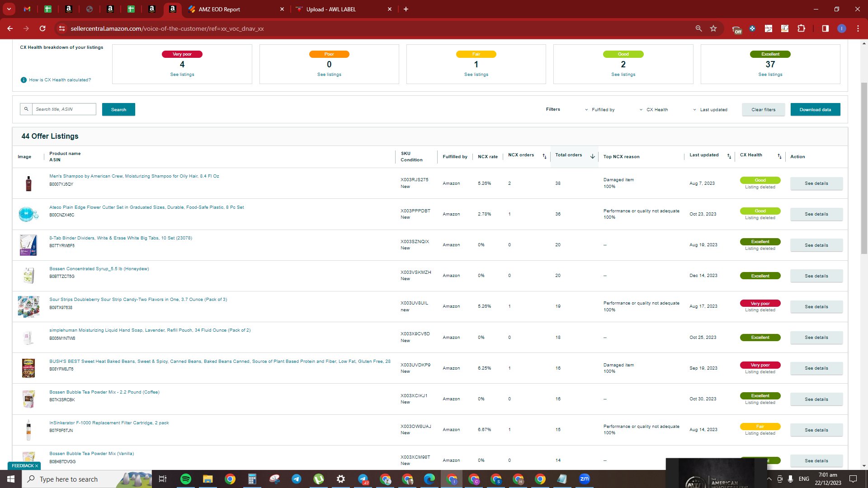Click the yellow Fair badge in summary
This screenshot has height=488, width=868.
476,54
